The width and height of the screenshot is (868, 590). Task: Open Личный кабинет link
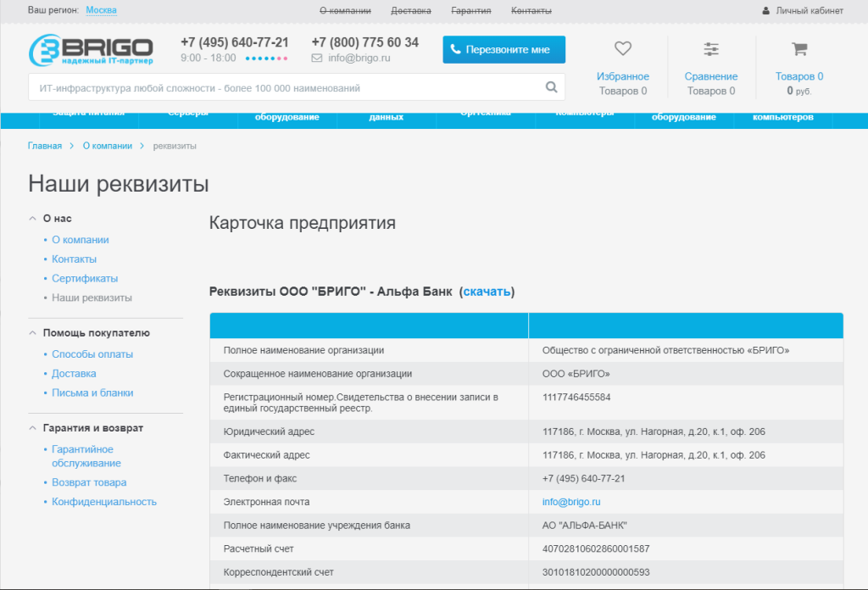810,10
